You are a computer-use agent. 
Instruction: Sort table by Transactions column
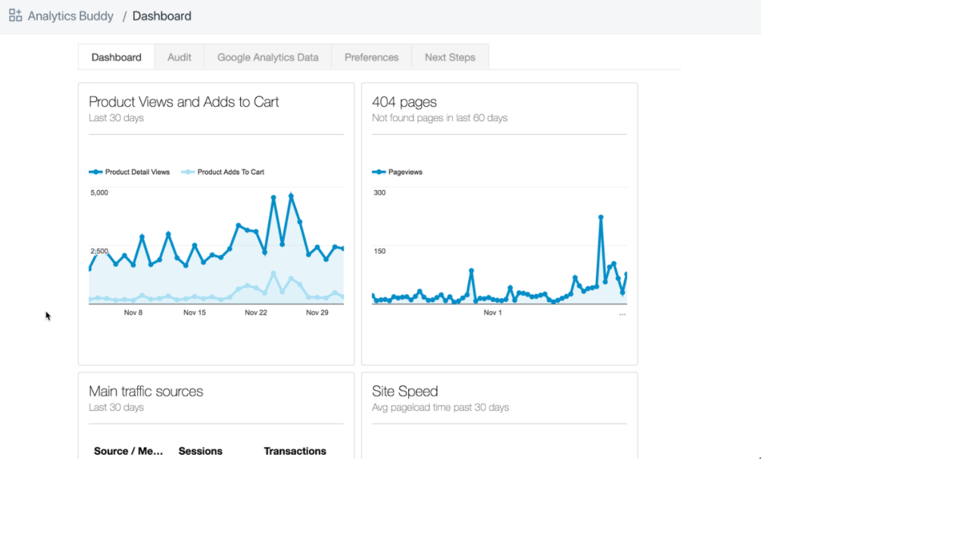click(295, 451)
